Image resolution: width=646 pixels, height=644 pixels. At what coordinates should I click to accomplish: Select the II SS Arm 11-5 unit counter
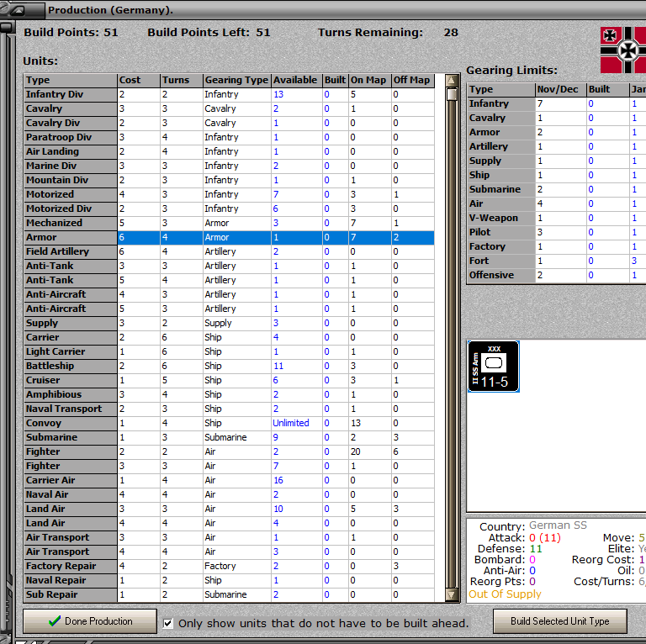click(x=493, y=366)
